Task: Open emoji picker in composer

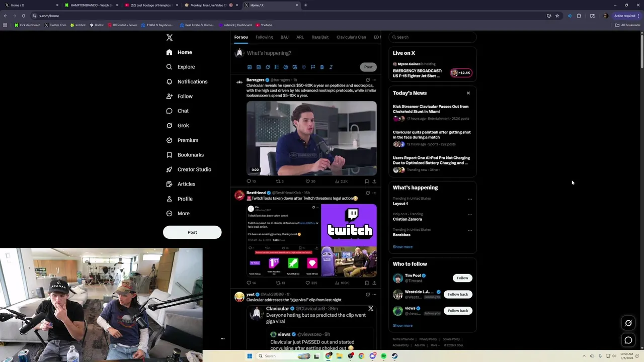Action: tap(286, 67)
